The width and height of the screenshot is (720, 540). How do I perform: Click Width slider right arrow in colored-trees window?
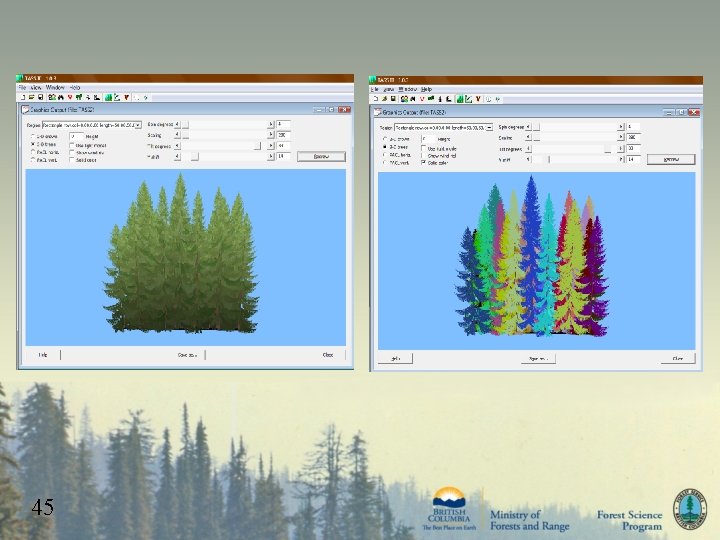[x=621, y=159]
